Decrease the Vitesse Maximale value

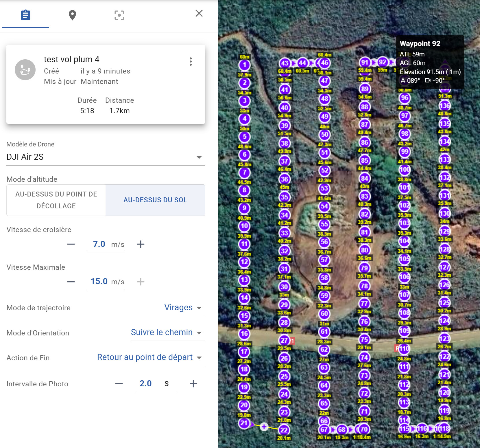point(71,282)
